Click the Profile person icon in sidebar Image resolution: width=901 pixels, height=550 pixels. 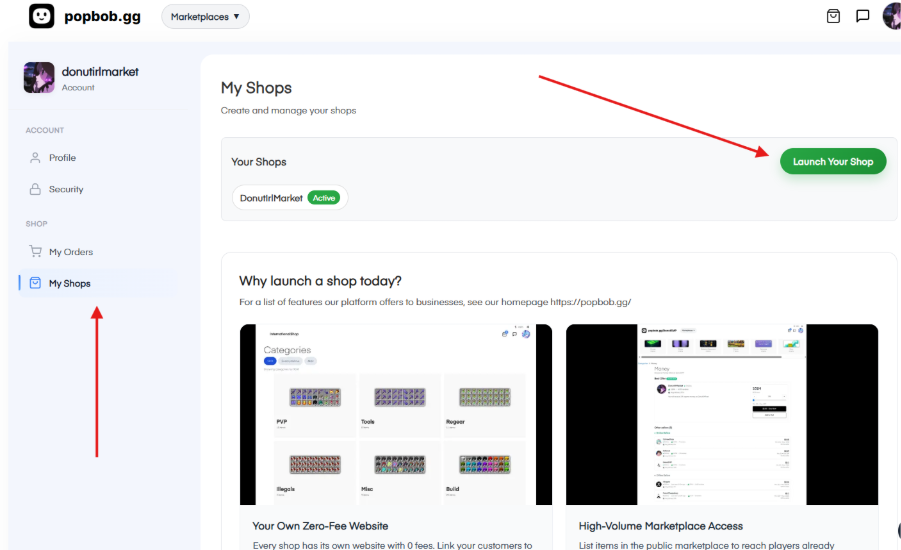point(36,158)
